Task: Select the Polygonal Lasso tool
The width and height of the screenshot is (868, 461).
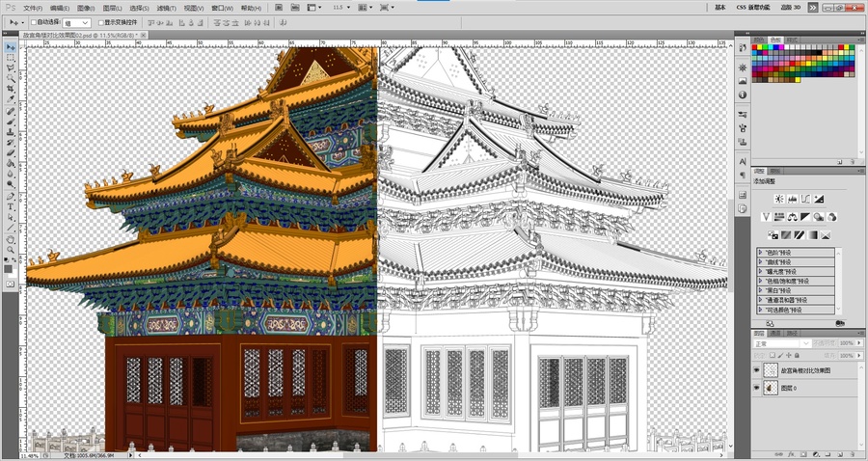Action: click(11, 68)
